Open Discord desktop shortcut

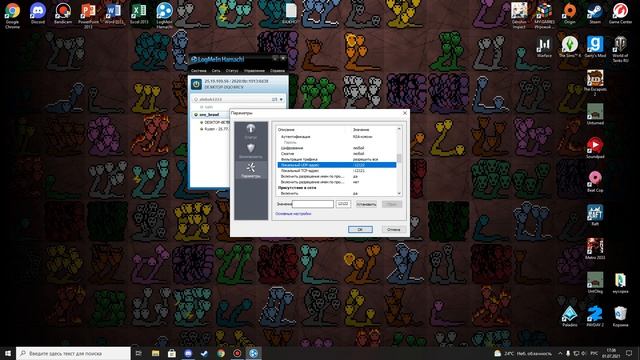coord(38,13)
